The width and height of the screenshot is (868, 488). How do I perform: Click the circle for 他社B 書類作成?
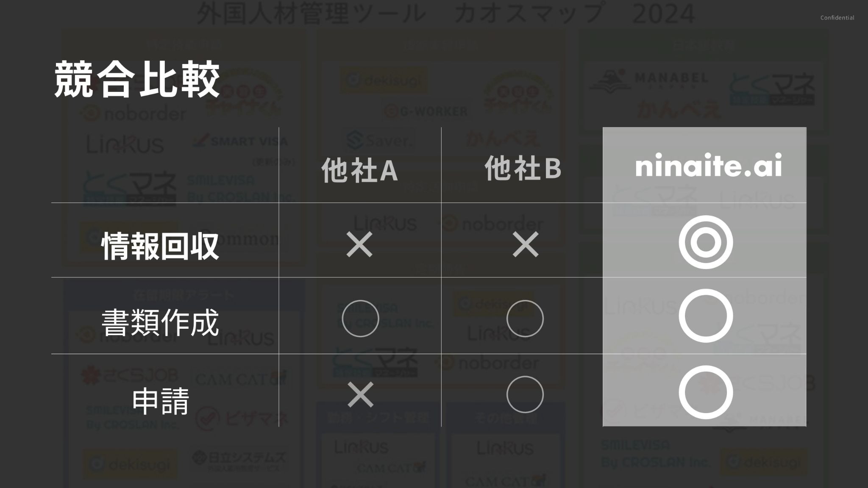[x=525, y=319]
